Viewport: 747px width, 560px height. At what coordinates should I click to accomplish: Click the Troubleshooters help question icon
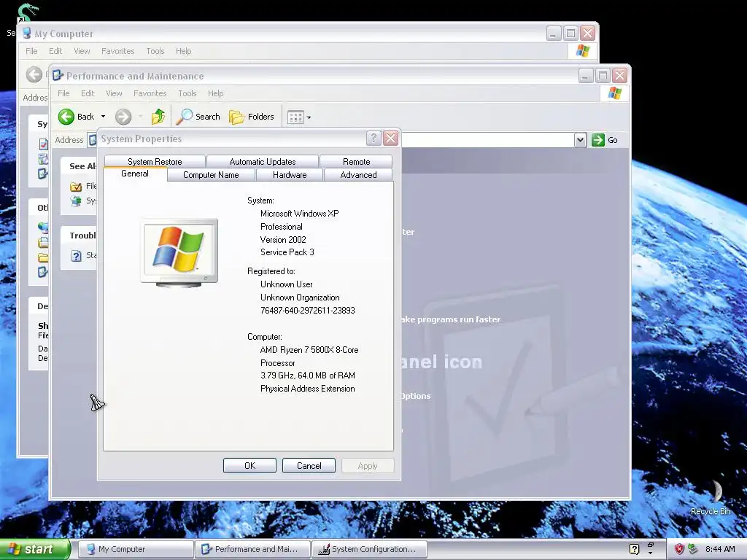(x=76, y=256)
